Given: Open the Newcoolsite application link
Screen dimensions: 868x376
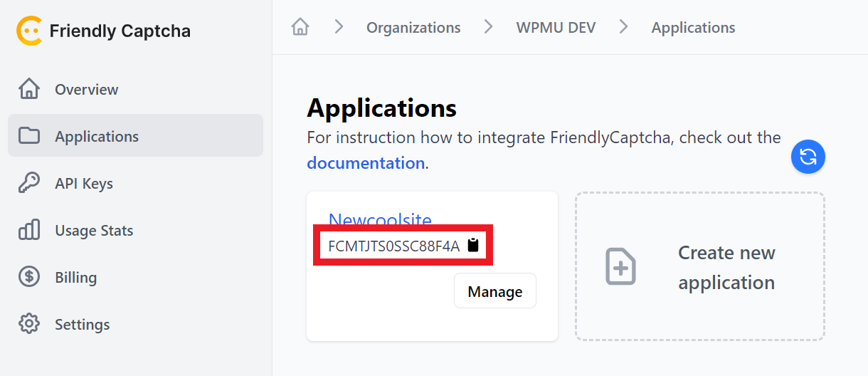Looking at the screenshot, I should [380, 219].
